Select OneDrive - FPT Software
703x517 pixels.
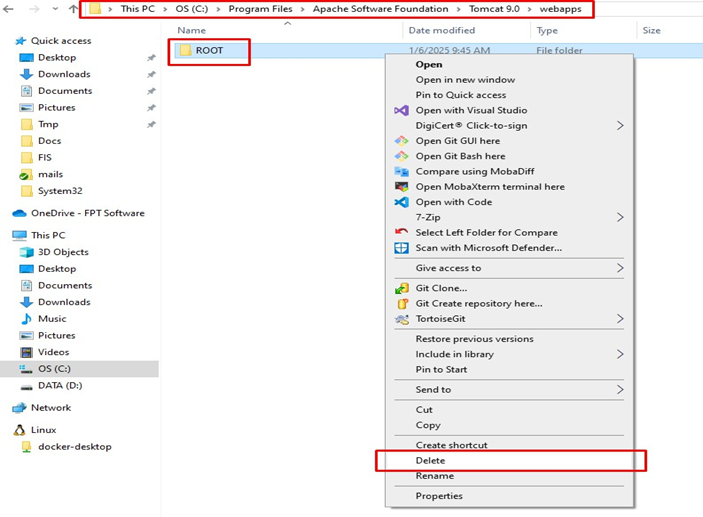pyautogui.click(x=88, y=213)
